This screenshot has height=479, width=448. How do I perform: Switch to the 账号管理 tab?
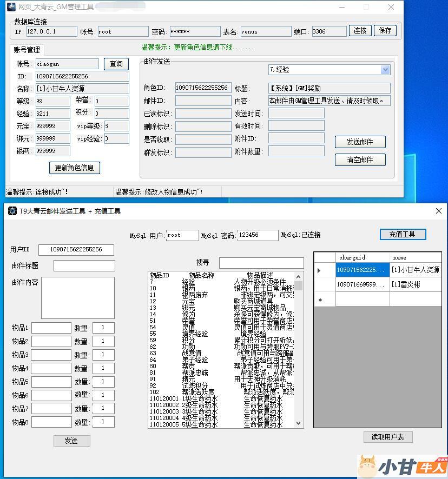(27, 50)
